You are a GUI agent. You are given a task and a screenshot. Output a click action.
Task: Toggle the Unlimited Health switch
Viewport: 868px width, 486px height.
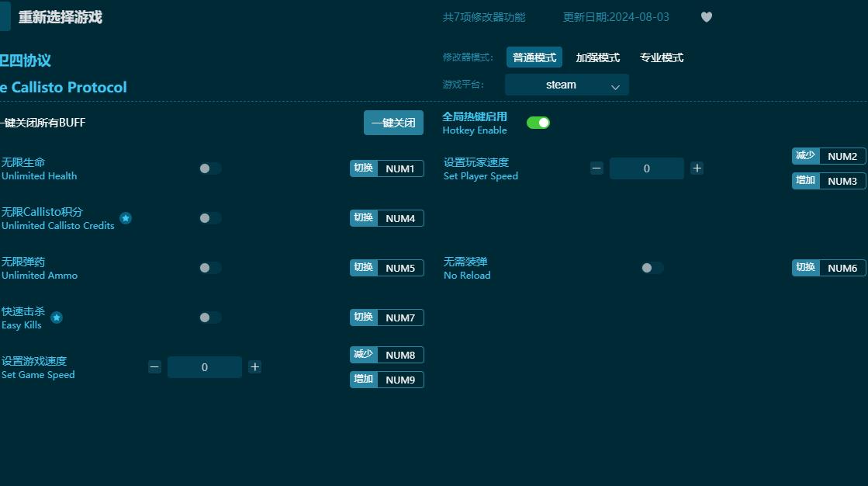pyautogui.click(x=209, y=168)
